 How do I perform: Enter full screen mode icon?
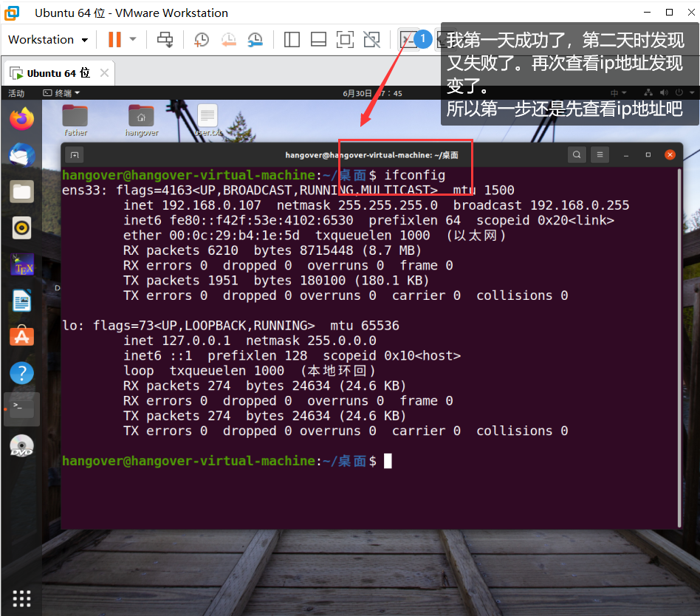pyautogui.click(x=345, y=40)
